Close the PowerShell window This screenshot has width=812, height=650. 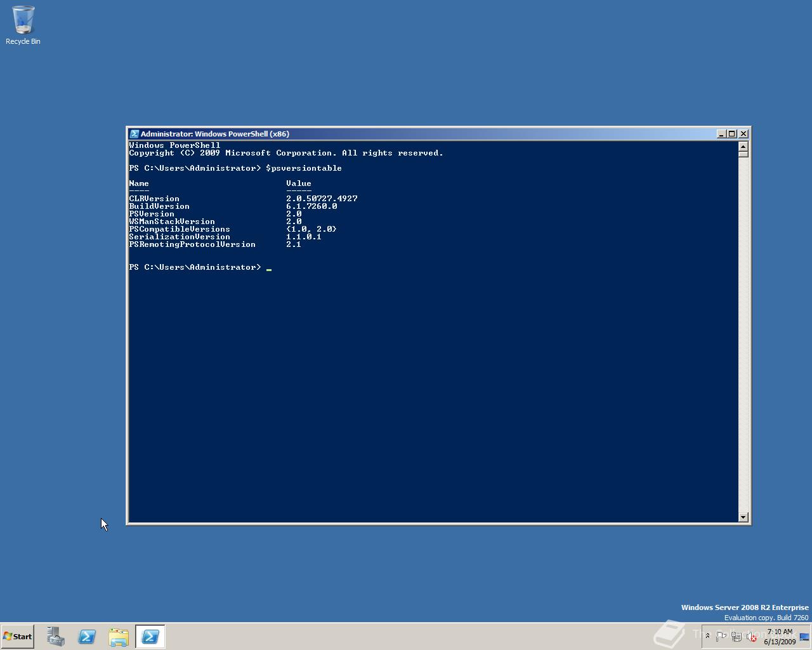(x=743, y=134)
